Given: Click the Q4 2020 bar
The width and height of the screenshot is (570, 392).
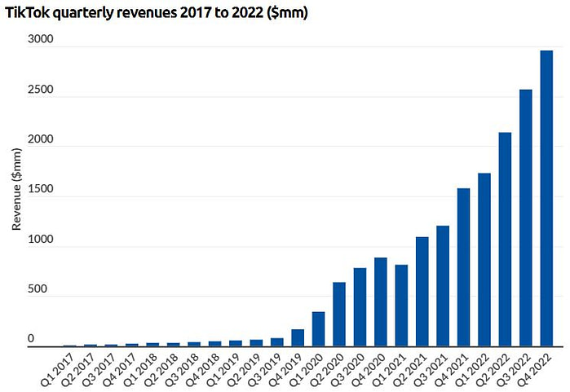Looking at the screenshot, I should coord(381,302).
